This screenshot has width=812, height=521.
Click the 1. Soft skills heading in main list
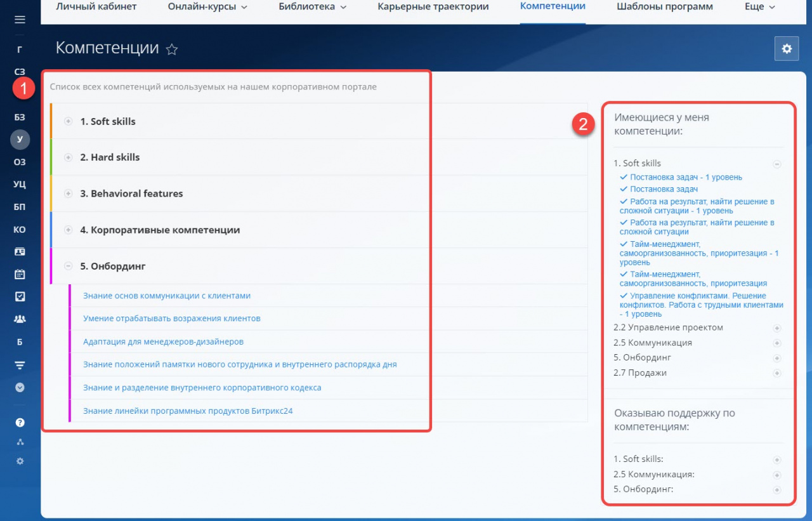108,121
